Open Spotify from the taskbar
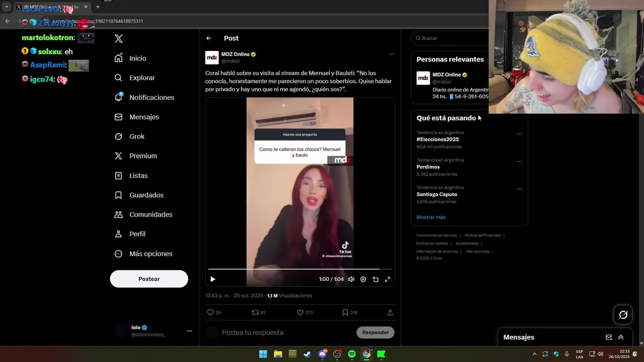644x362 pixels. tap(352, 354)
